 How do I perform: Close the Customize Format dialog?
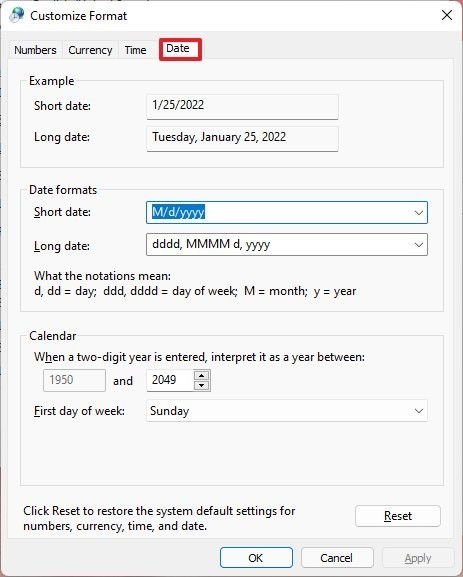coord(447,15)
